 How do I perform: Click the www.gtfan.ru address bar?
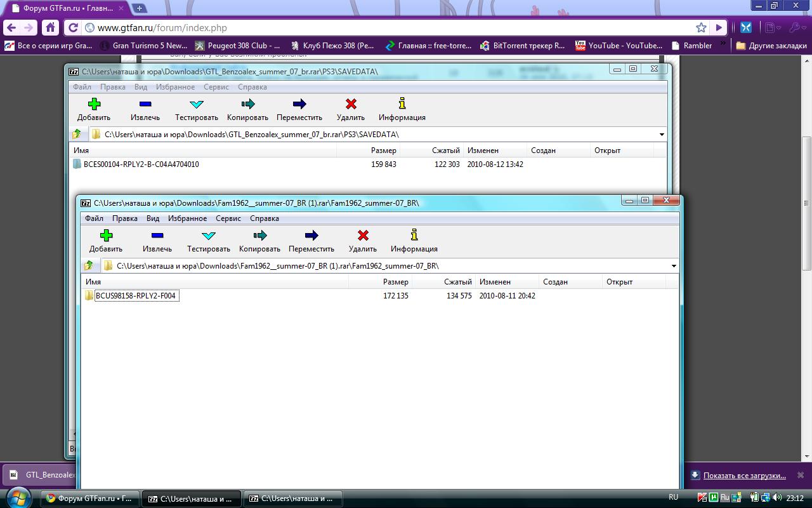coord(387,27)
